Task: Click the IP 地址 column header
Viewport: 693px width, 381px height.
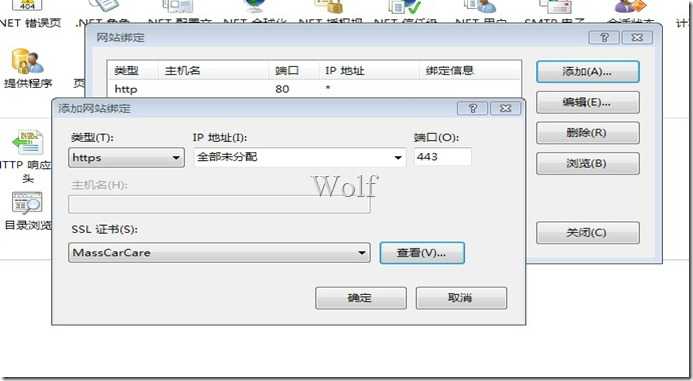Action: click(x=369, y=70)
